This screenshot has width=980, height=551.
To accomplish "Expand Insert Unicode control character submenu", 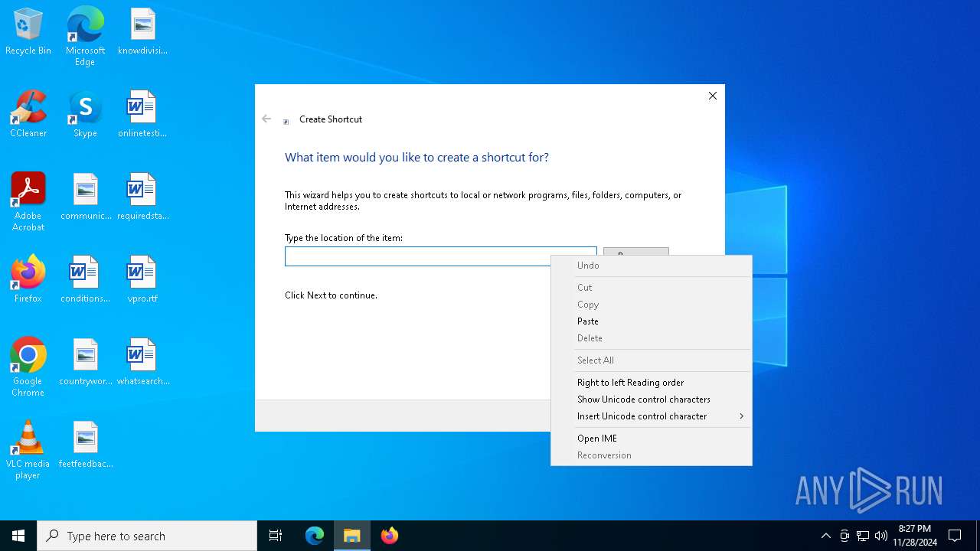I will [x=651, y=416].
